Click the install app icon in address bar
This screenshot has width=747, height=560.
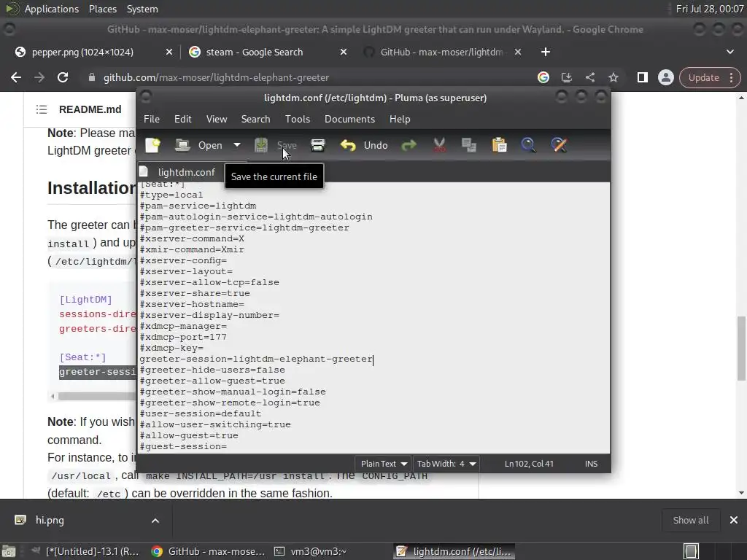tap(566, 77)
